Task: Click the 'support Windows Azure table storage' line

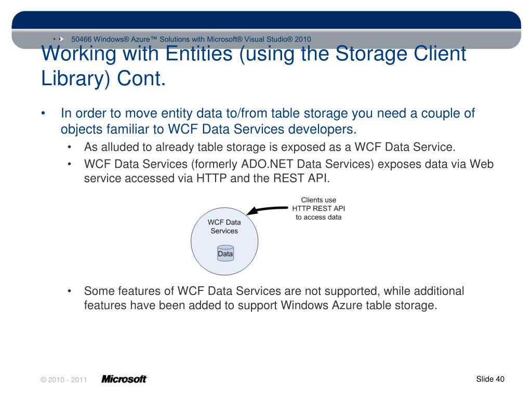Action: coord(261,305)
